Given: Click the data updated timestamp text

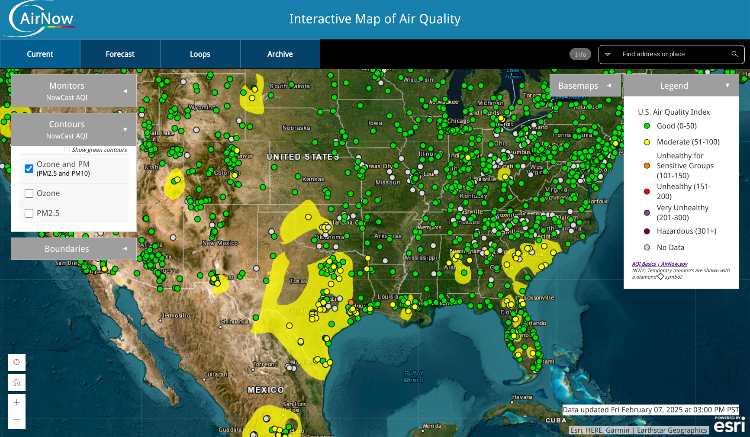Looking at the screenshot, I should (x=651, y=410).
